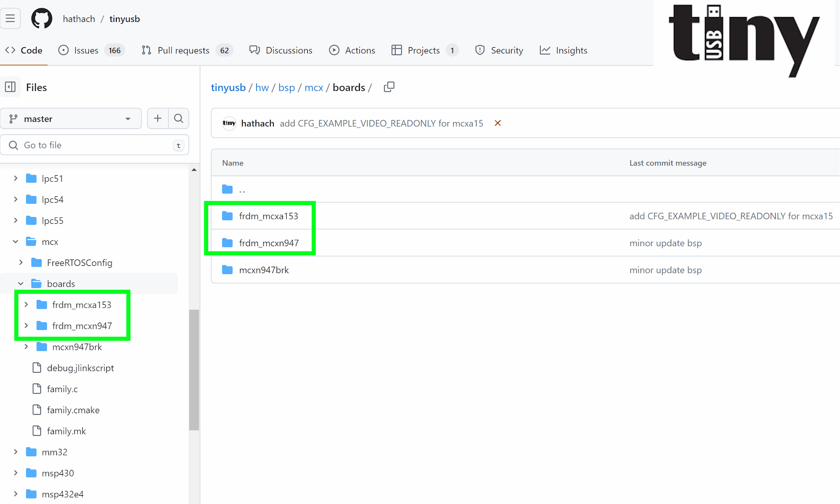Click the GitHub logo icon
Screen dimensions: 840x504
point(42,19)
